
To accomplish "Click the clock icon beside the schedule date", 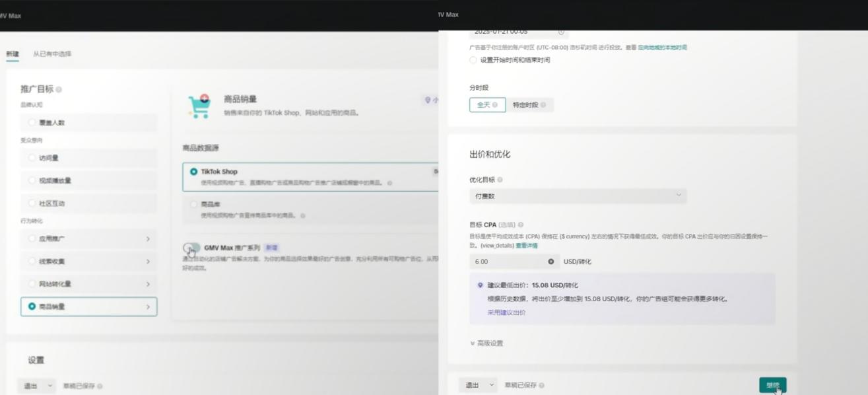I will pyautogui.click(x=560, y=30).
